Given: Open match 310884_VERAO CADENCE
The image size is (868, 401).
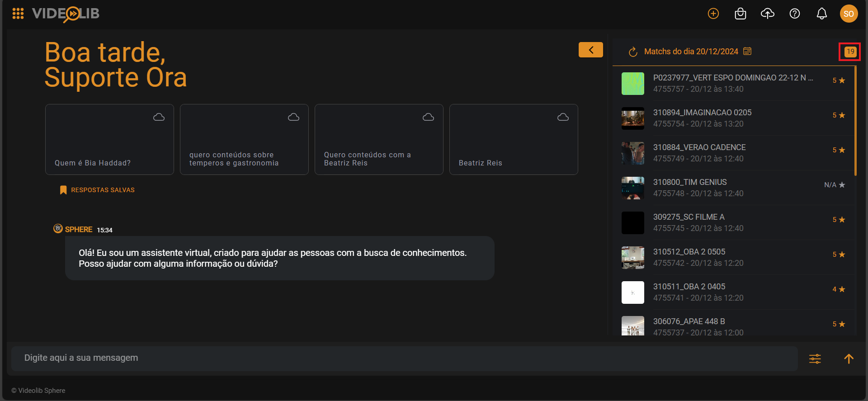Looking at the screenshot, I should point(734,153).
